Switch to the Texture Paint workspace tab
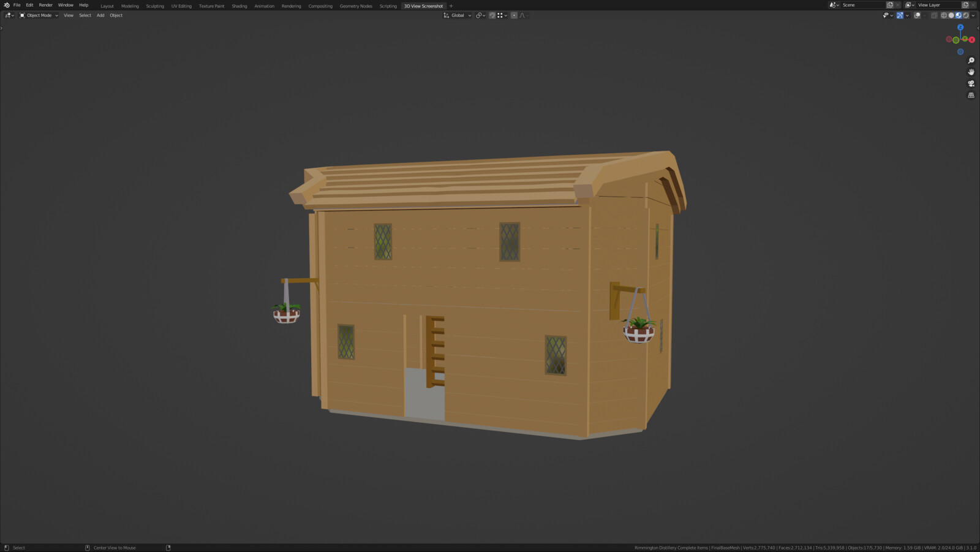Viewport: 980px width, 552px height. [x=211, y=6]
